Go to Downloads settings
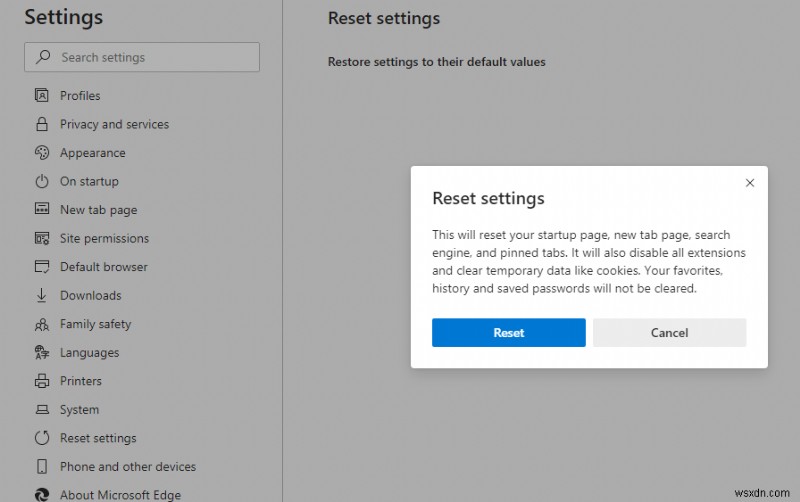Viewport: 800px width, 502px height. pos(91,295)
